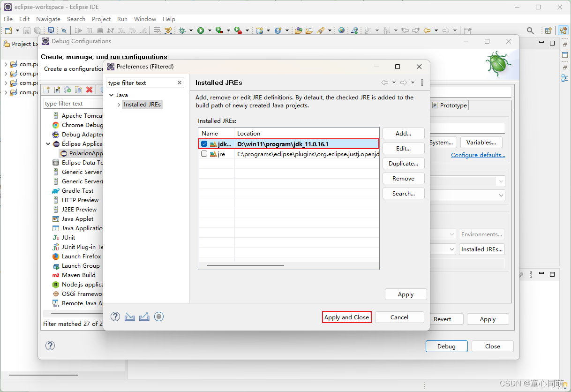Click the Open Perspective icon

(x=548, y=30)
